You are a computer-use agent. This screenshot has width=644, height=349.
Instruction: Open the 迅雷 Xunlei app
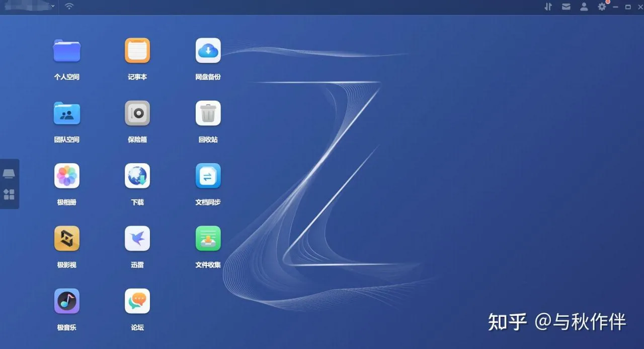(x=137, y=238)
